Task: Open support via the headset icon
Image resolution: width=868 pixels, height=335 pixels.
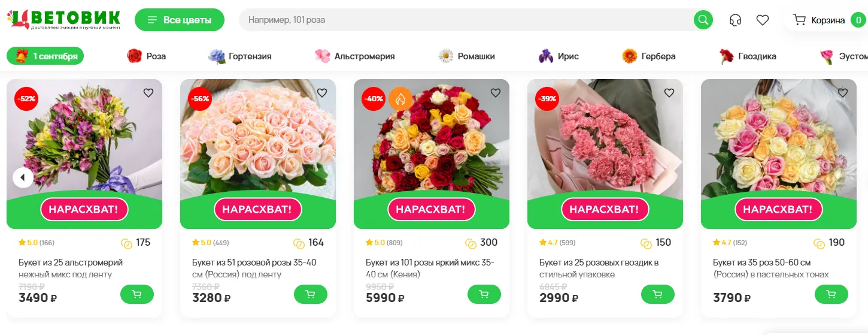Action: (735, 20)
